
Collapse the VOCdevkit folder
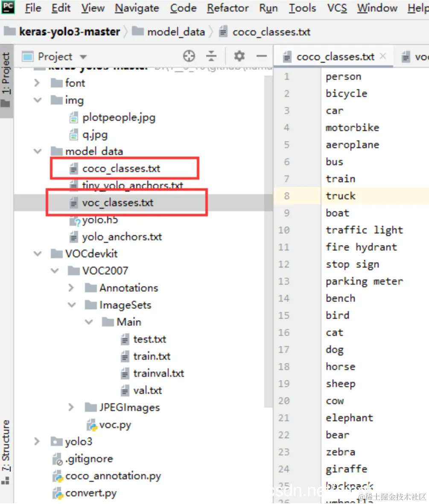click(38, 253)
